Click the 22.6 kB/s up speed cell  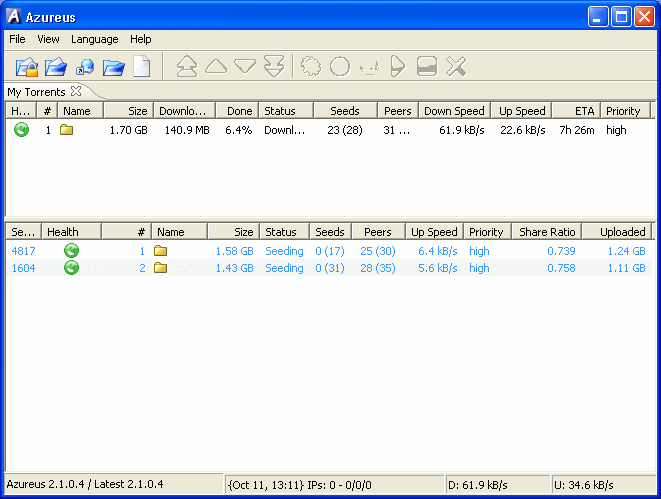click(x=523, y=130)
